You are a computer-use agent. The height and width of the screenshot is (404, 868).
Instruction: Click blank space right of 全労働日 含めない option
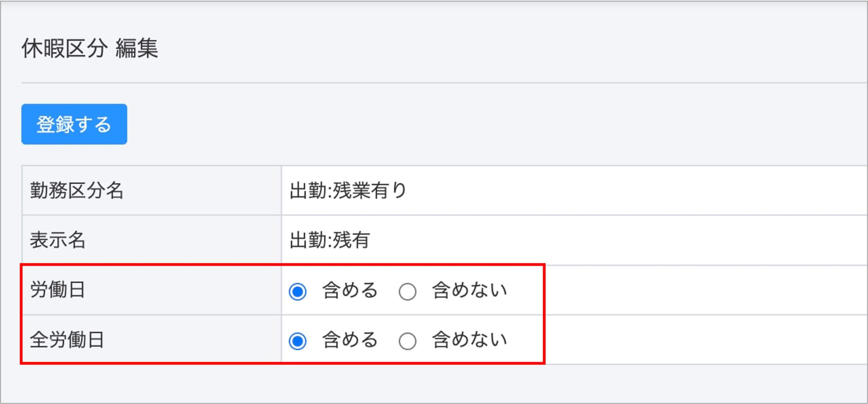click(678, 340)
